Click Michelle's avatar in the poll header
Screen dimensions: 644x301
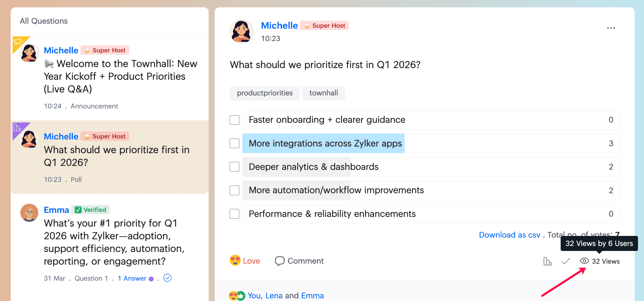click(x=242, y=31)
